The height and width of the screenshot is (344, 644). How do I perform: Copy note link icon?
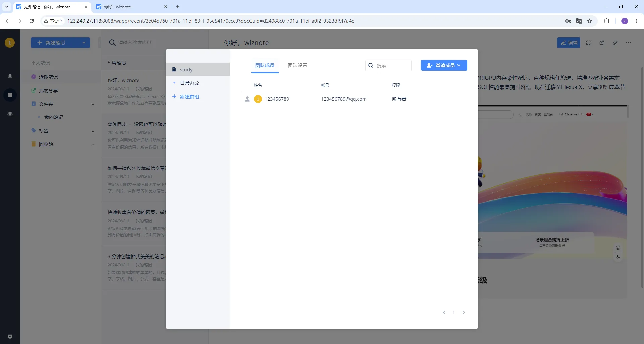(x=615, y=43)
